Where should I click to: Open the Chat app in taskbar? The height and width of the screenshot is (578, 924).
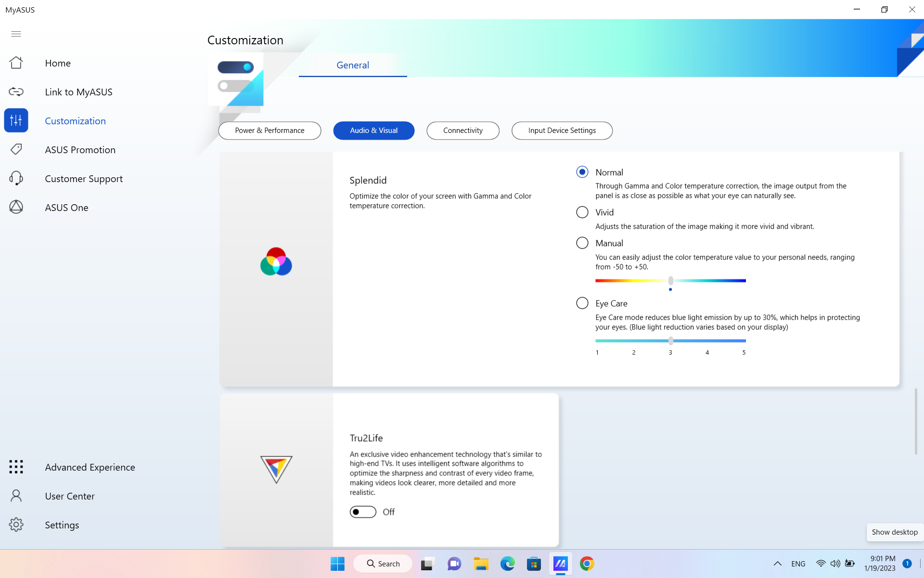454,564
